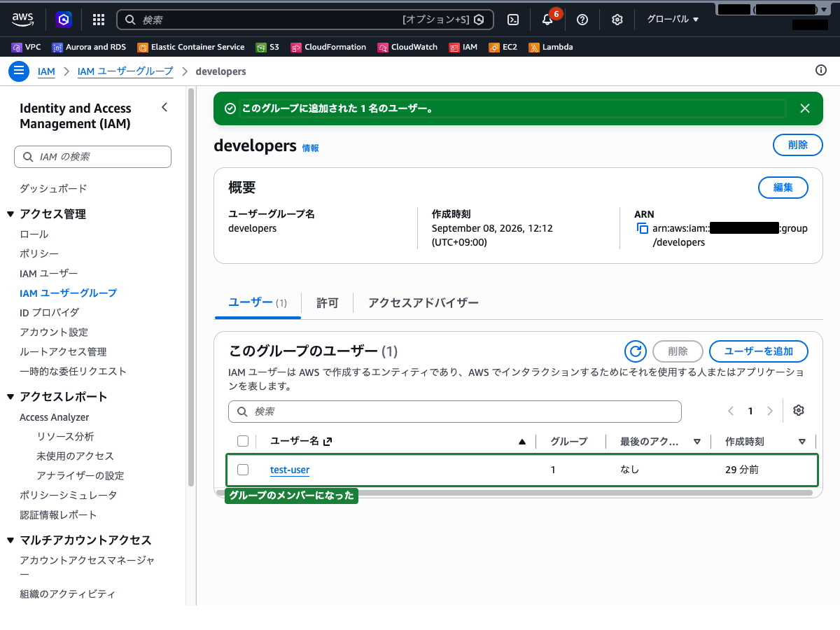Open console settings gear in top bar
Image resolution: width=840 pixels, height=630 pixels.
(617, 20)
